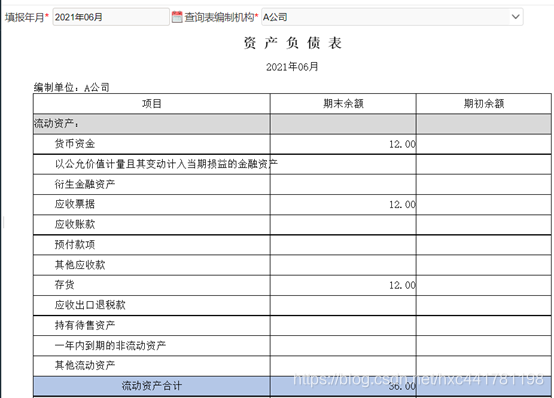This screenshot has width=554, height=398.
Task: Select the 流动资产： section row
Action: coord(292,124)
